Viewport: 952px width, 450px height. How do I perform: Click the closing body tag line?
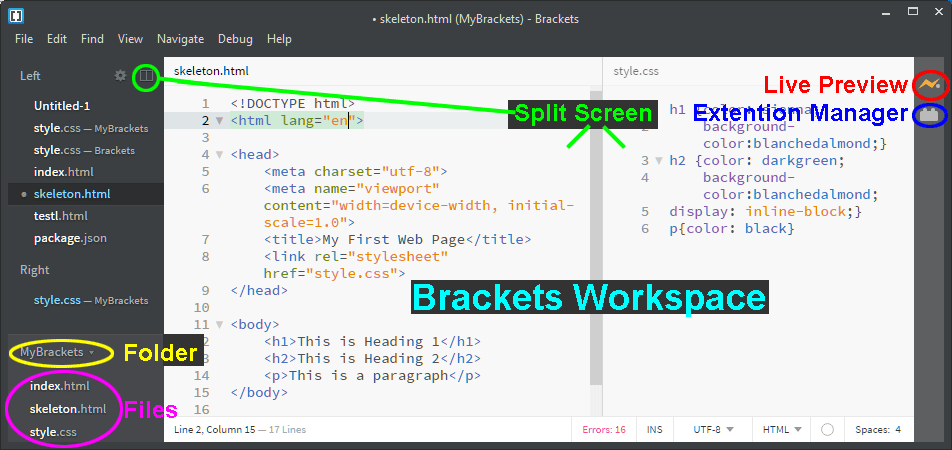point(259,392)
